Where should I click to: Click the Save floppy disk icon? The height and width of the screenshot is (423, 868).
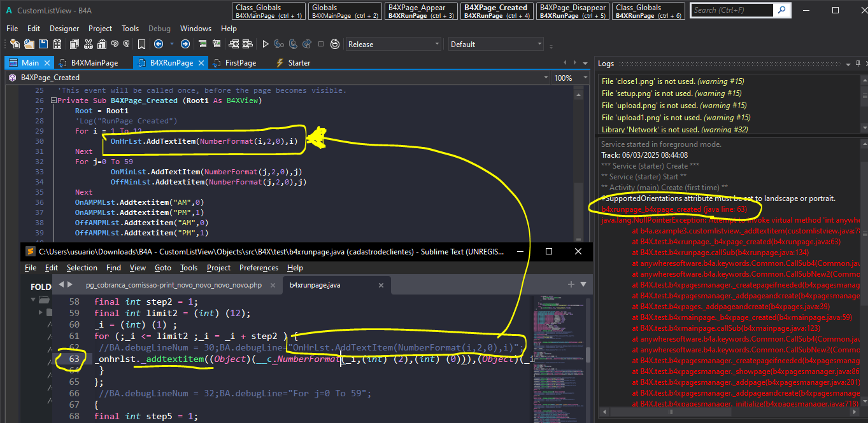click(43, 44)
